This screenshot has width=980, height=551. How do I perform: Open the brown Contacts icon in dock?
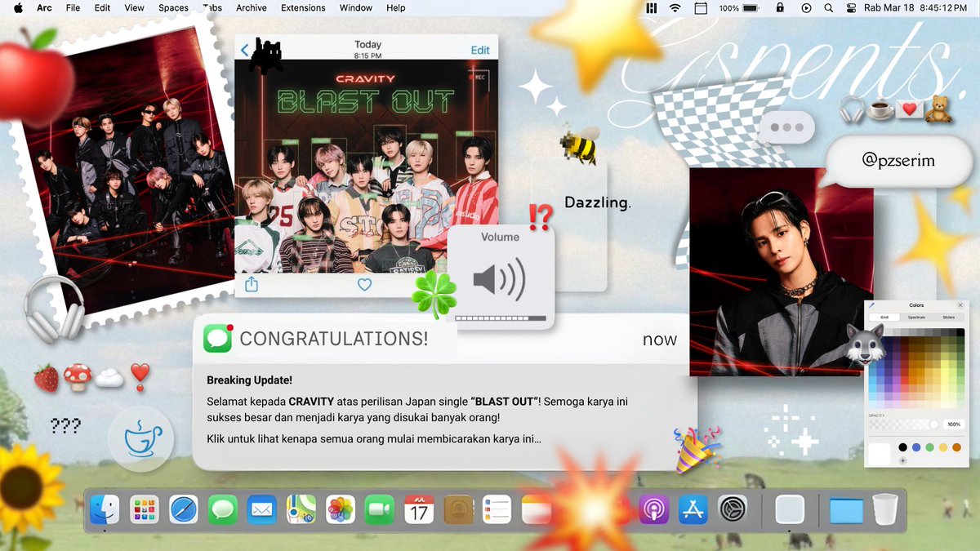tap(458, 510)
